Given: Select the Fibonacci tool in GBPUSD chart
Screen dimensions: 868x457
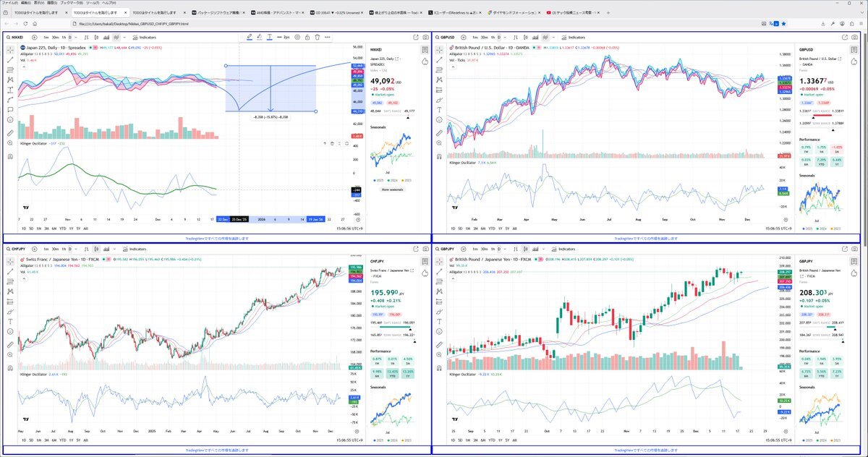Looking at the screenshot, I should pyautogui.click(x=439, y=70).
